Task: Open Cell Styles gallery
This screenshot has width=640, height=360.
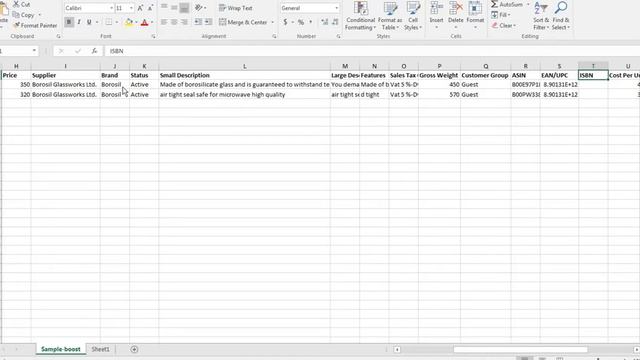Action: tap(413, 16)
